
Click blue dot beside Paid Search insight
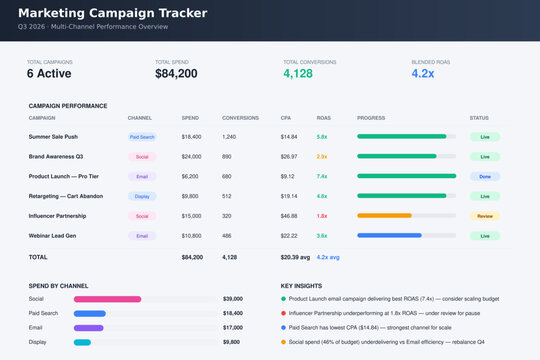(x=283, y=328)
